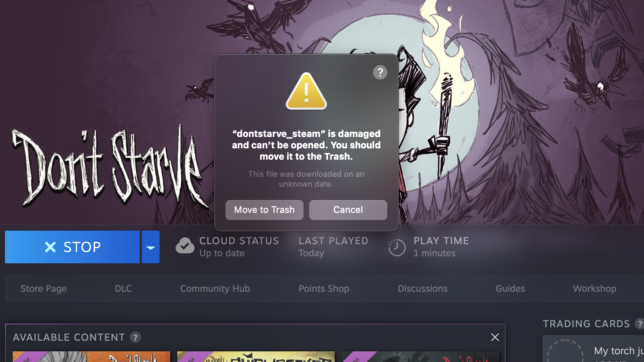Click the 'Today' last played value

pyautogui.click(x=311, y=253)
